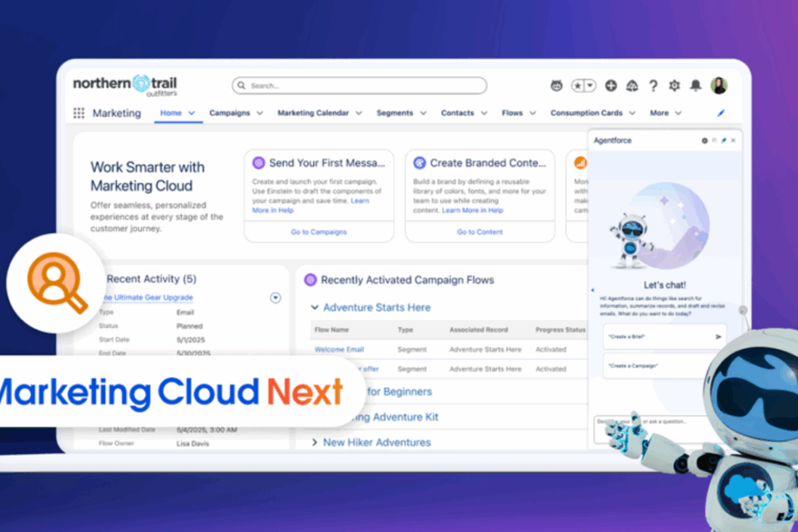Open the More tab dropdown chevron
This screenshot has width=798, height=532.
coord(679,113)
